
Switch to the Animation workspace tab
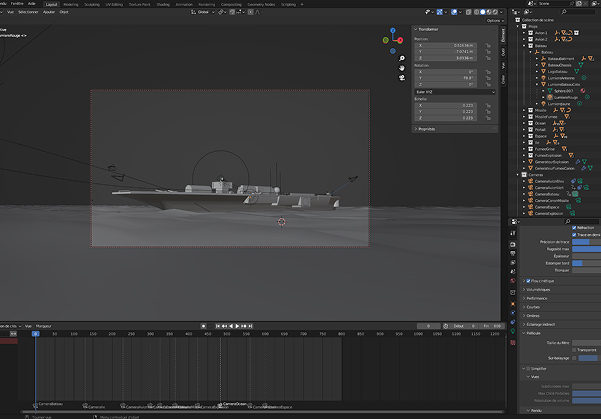(184, 5)
